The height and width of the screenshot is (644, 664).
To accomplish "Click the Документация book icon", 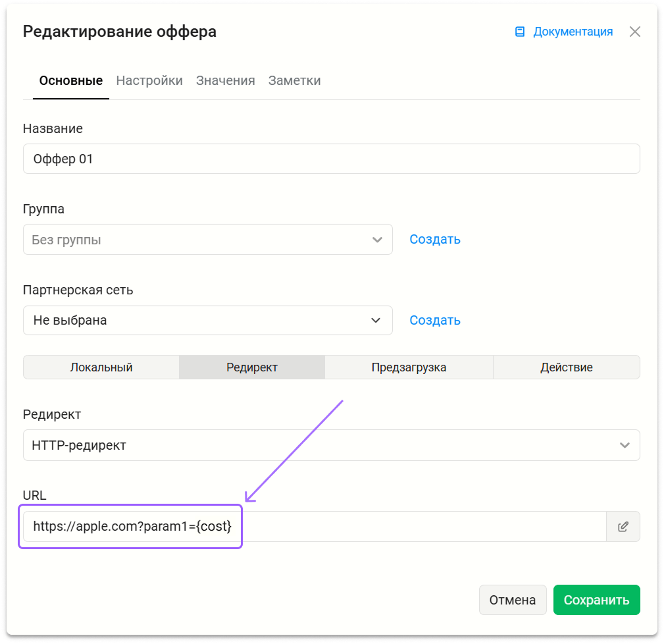I will 520,32.
